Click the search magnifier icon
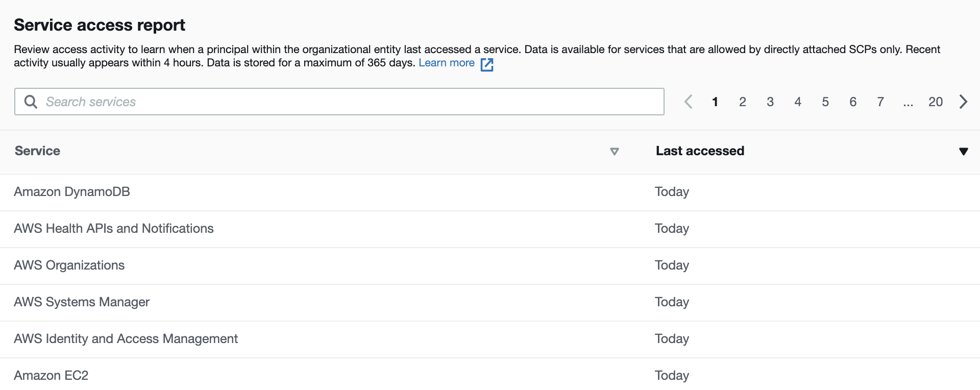The height and width of the screenshot is (390, 980). pos(31,102)
